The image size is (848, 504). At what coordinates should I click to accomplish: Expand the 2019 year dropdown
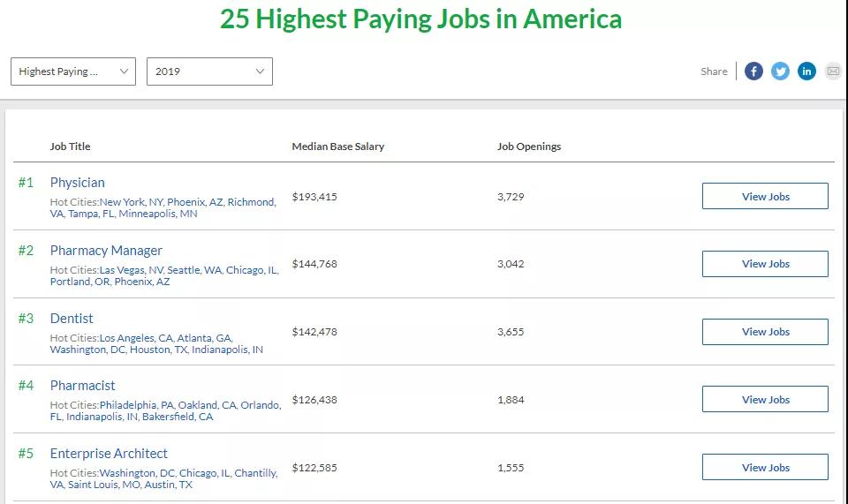click(209, 71)
